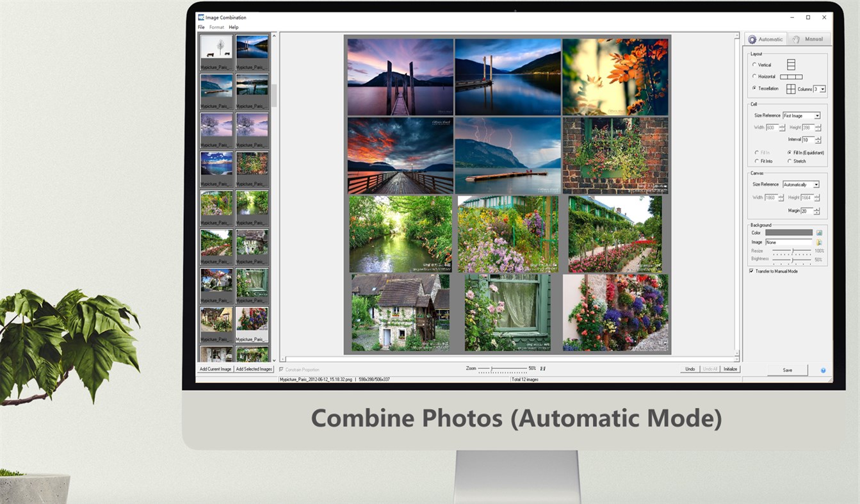Click the actual-size zoom icon beside 50%

pos(541,370)
